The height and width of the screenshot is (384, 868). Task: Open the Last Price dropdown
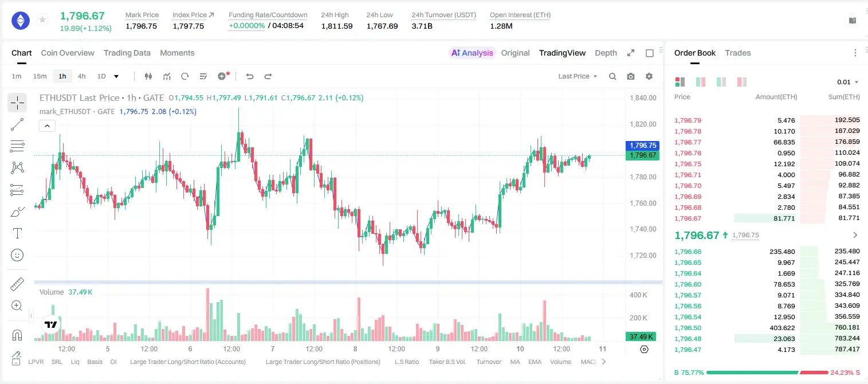[x=578, y=76]
